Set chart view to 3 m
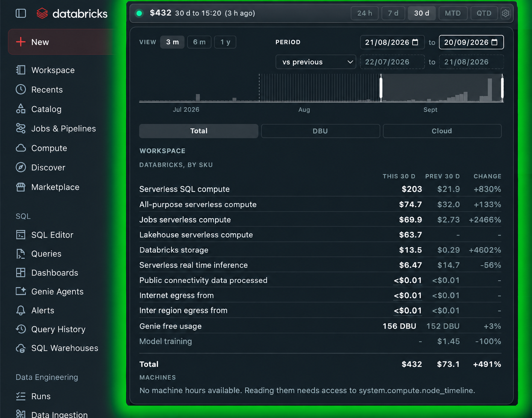 172,42
